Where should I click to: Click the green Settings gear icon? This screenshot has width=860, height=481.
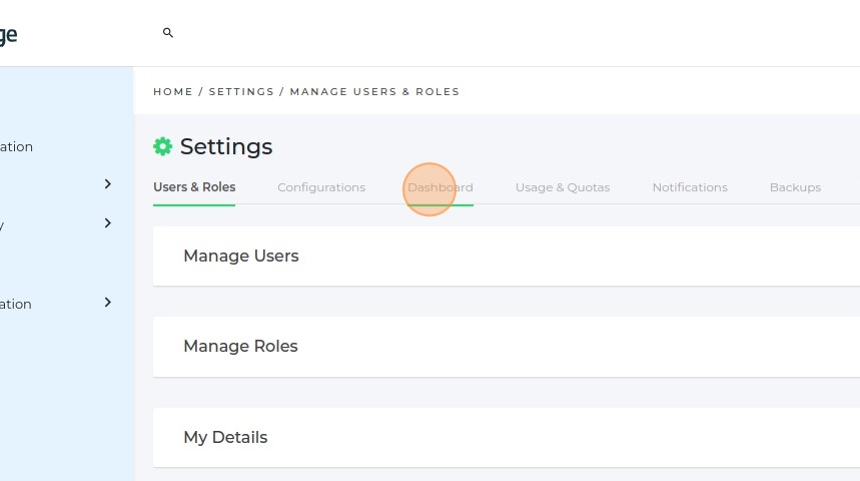click(x=162, y=147)
